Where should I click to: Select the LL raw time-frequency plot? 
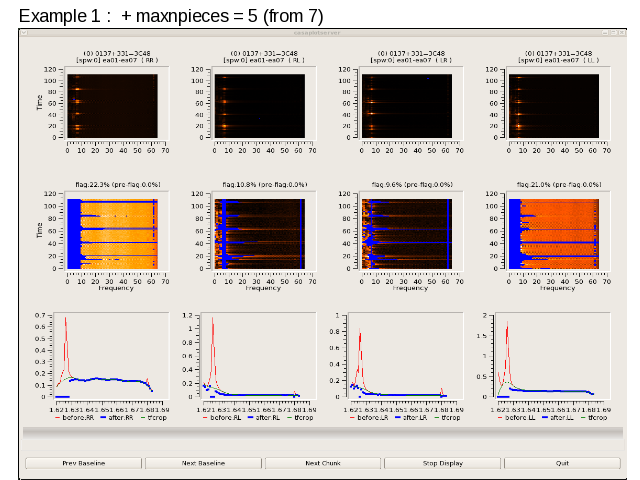tap(554, 106)
